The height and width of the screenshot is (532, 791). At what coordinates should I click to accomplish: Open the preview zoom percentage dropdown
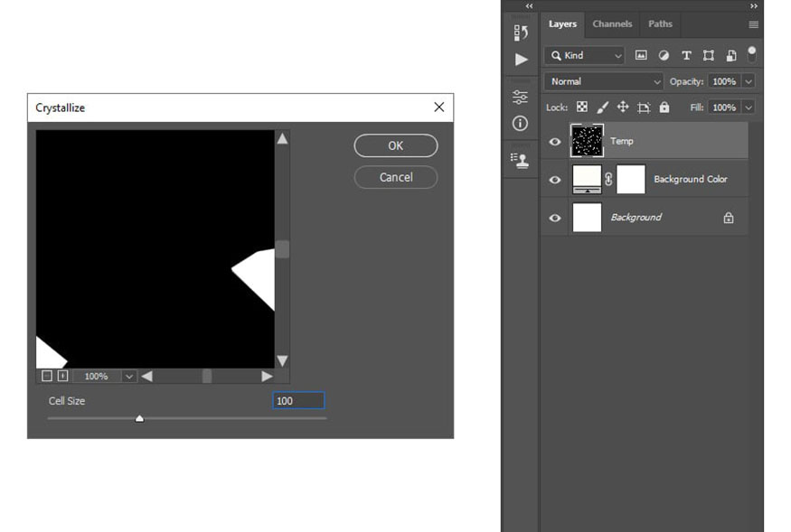[x=128, y=376]
